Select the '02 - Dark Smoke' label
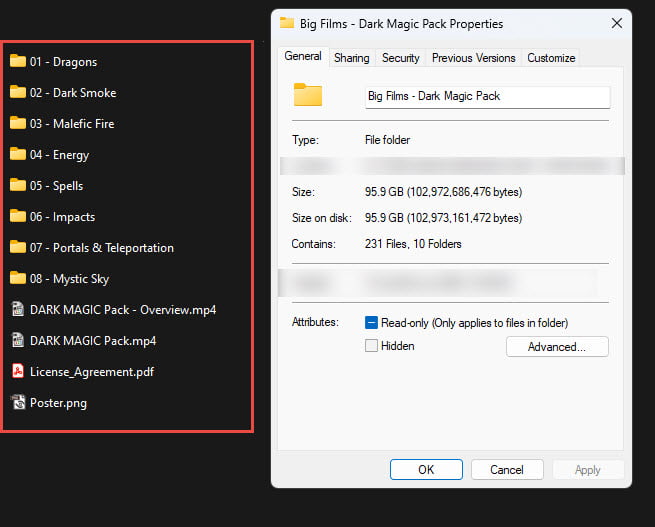The height and width of the screenshot is (527, 655). click(73, 93)
